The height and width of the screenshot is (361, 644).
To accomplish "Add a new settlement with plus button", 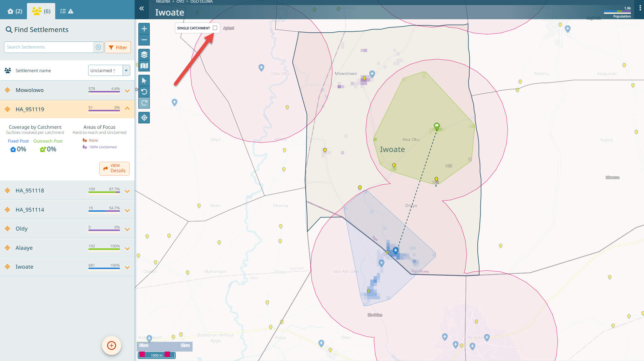I will (111, 345).
